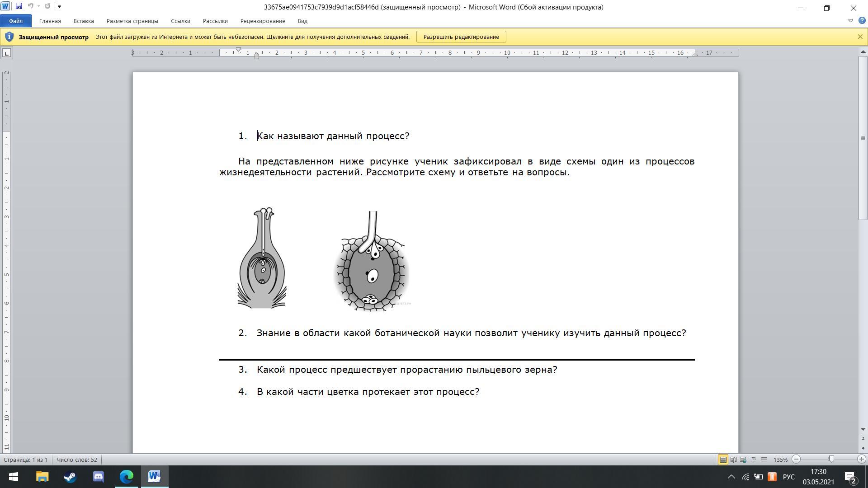Click the zoom out minus button
The width and height of the screenshot is (868, 488).
click(797, 459)
